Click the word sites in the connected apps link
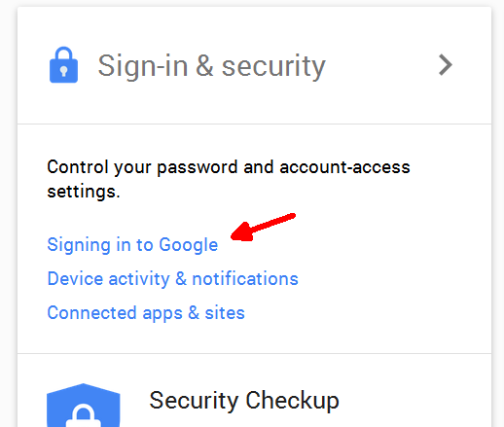Image resolution: width=504 pixels, height=427 pixels. (225, 313)
